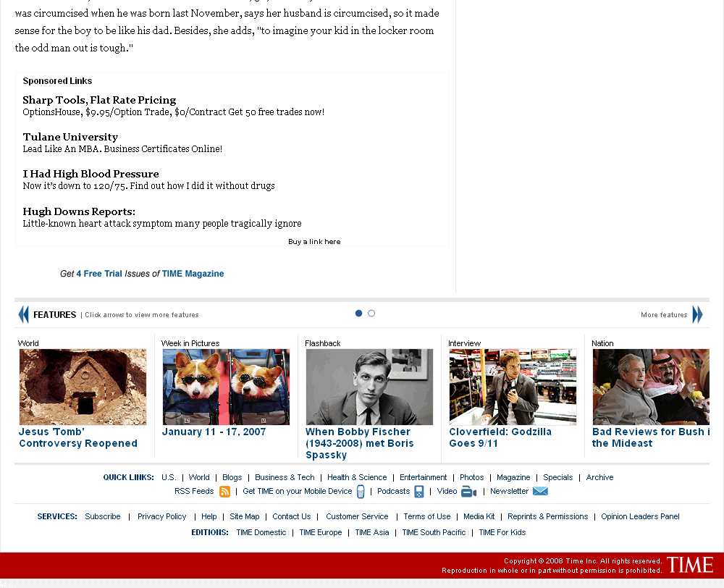The width and height of the screenshot is (724, 588).
Task: Go to Archive quick link
Action: pyautogui.click(x=599, y=477)
